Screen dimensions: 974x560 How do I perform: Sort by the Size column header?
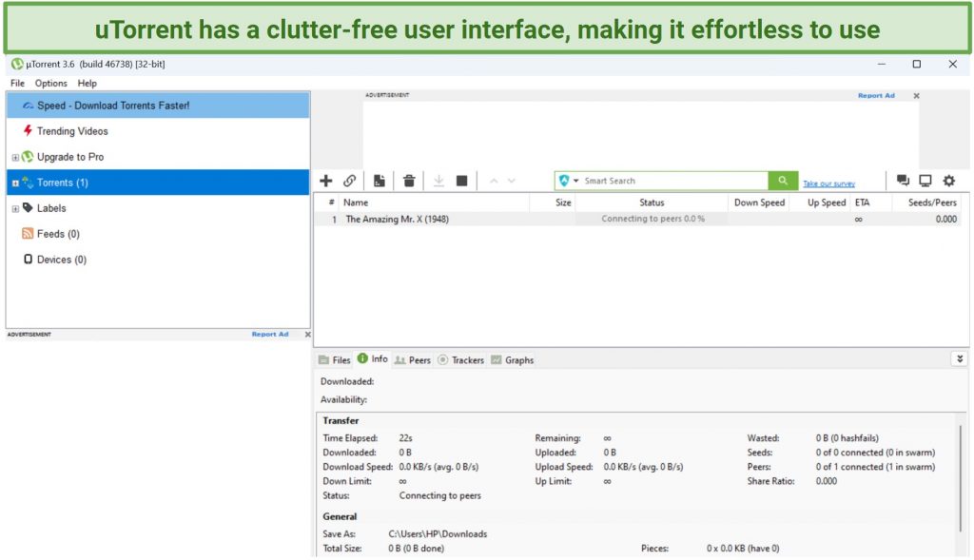point(552,203)
